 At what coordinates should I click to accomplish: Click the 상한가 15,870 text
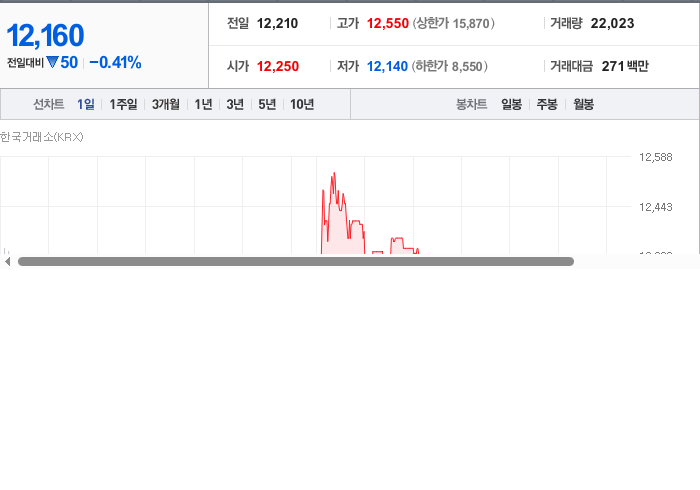pyautogui.click(x=453, y=23)
